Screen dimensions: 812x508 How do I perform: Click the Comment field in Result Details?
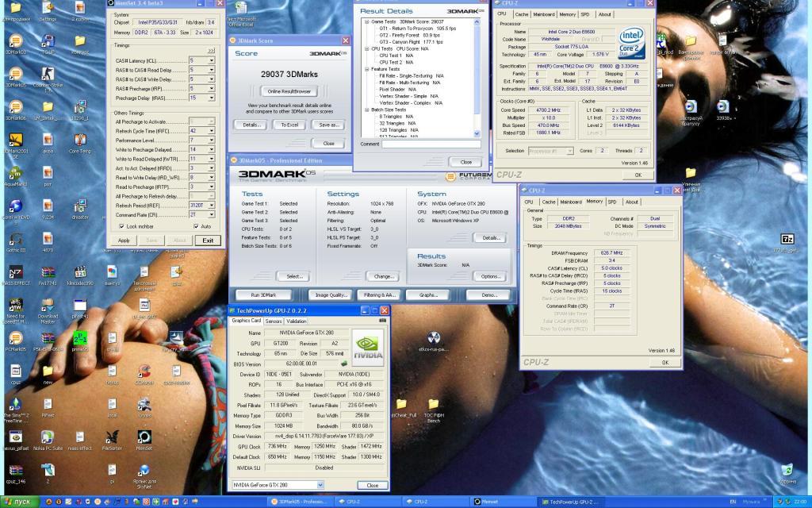click(431, 144)
